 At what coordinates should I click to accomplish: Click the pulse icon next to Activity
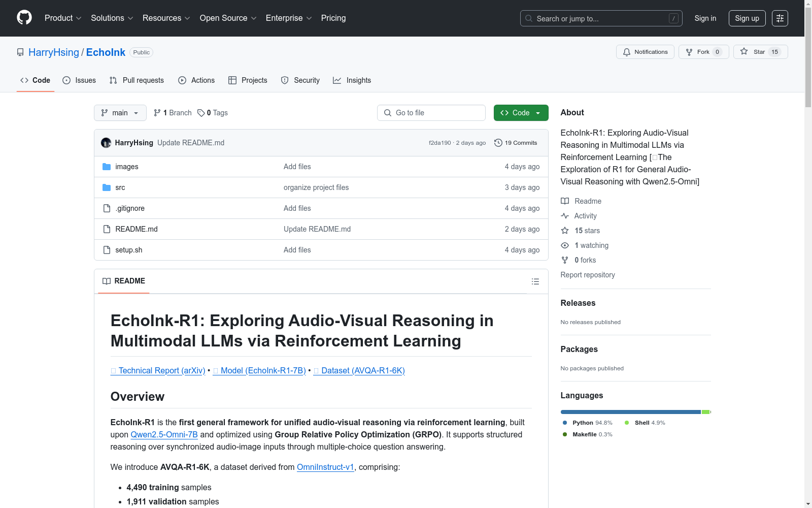(565, 216)
